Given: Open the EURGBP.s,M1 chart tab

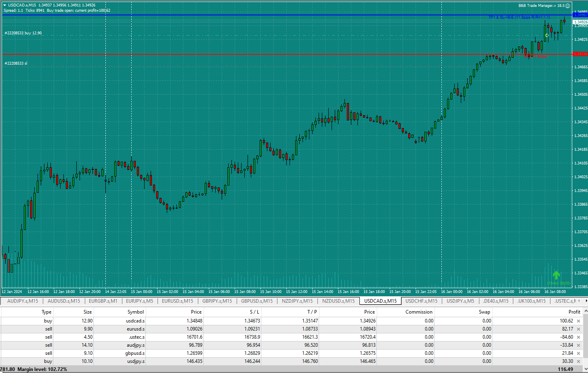Looking at the screenshot, I should click(103, 301).
